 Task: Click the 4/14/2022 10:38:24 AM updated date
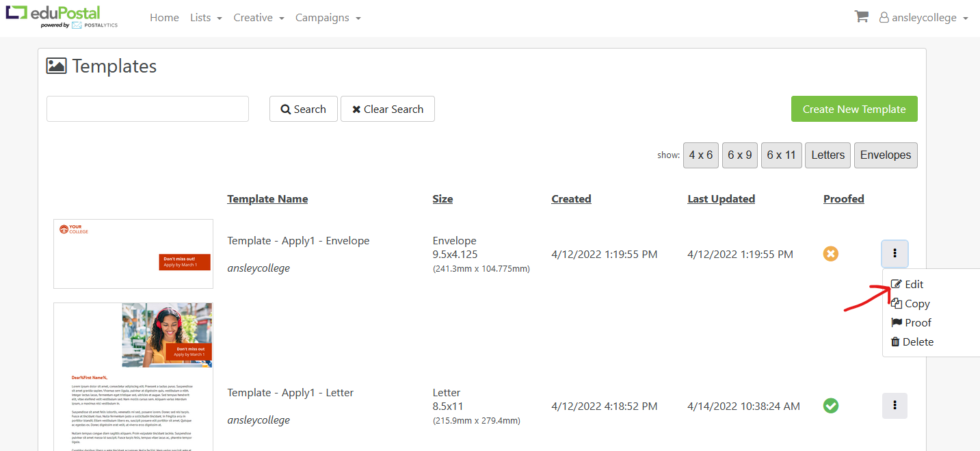click(x=743, y=406)
